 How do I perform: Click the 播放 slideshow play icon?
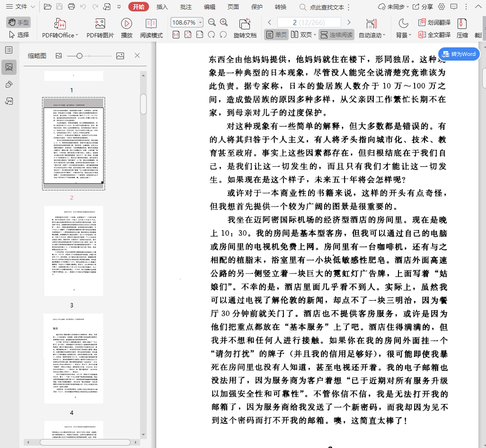pos(126,24)
